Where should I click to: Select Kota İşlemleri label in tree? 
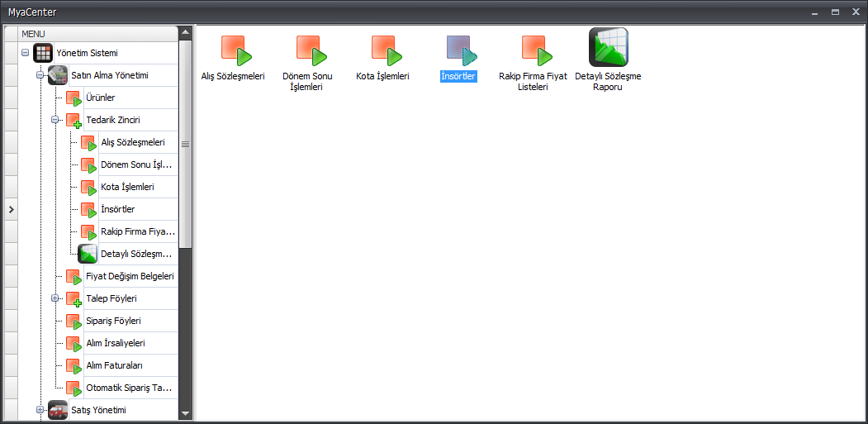[x=127, y=188]
